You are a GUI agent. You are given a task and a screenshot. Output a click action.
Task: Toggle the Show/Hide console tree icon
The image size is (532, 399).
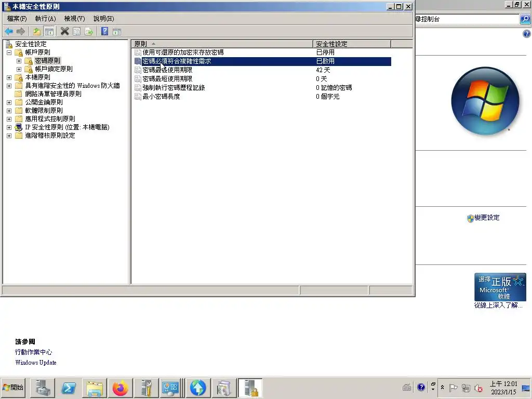click(x=49, y=32)
